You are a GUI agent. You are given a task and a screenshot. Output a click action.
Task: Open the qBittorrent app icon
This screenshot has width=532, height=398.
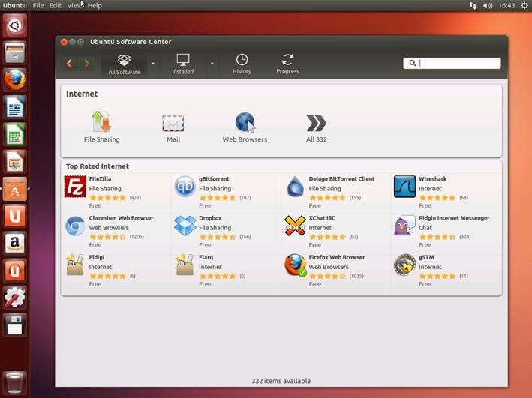pyautogui.click(x=185, y=187)
